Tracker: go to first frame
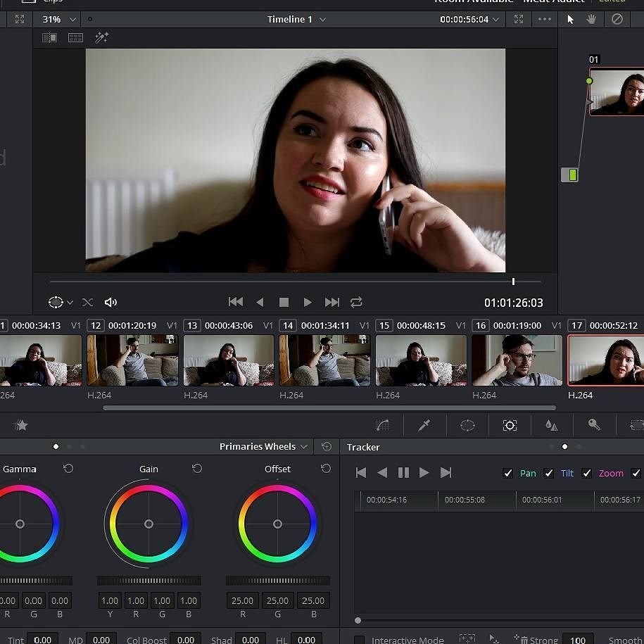 pos(361,473)
